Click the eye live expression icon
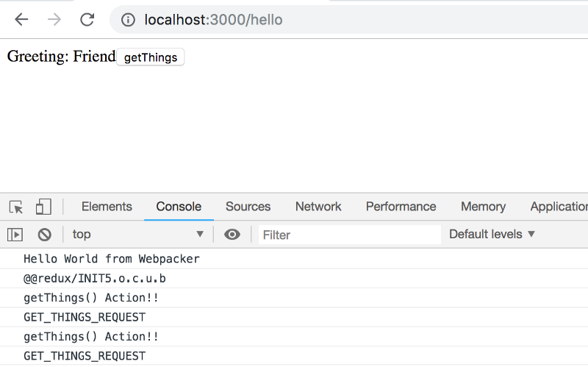Image resolution: width=588 pixels, height=367 pixels. coord(232,235)
